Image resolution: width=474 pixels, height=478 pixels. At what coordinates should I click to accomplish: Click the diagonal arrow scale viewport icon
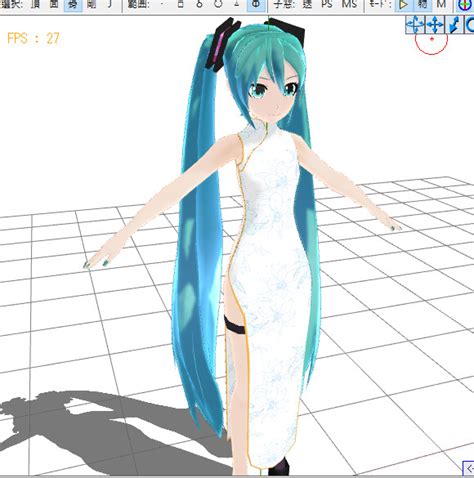[454, 24]
